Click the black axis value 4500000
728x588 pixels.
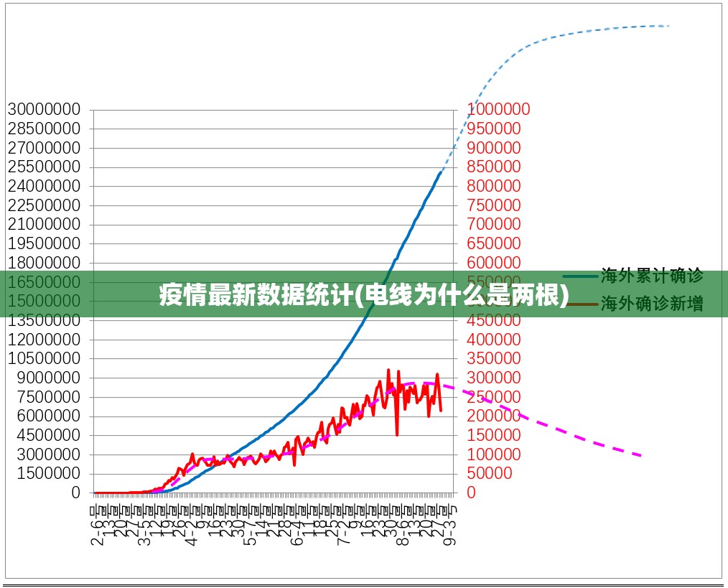point(49,436)
